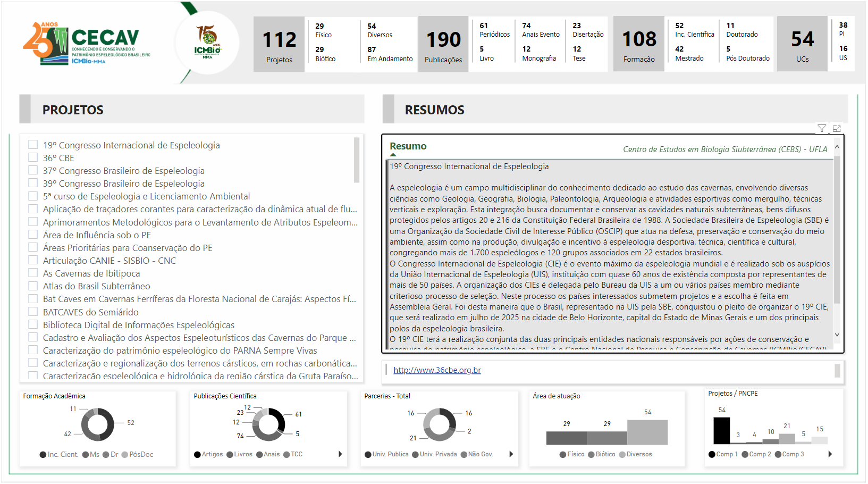Click the ICMBio anniversary badge logo
Viewport: 868px width, 484px height.
point(207,43)
